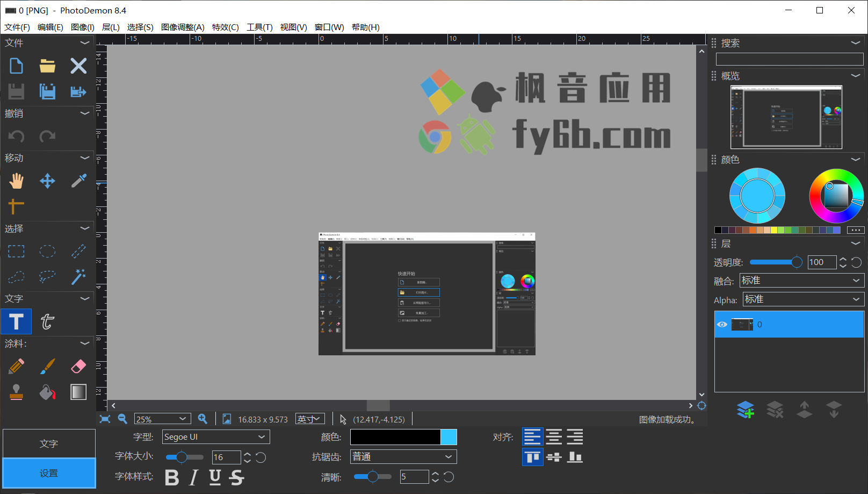Toggle Underline font style
This screenshot has height=494, width=868.
(215, 477)
